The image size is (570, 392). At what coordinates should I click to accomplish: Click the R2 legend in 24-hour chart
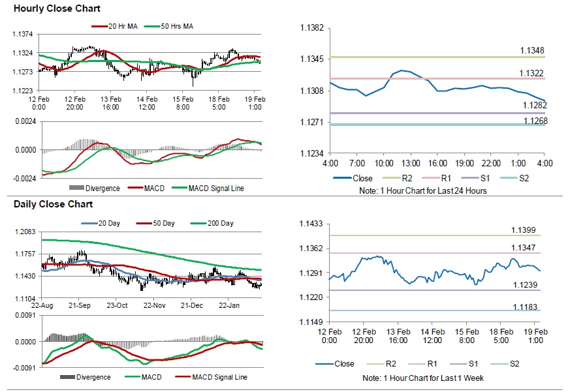tap(401, 178)
